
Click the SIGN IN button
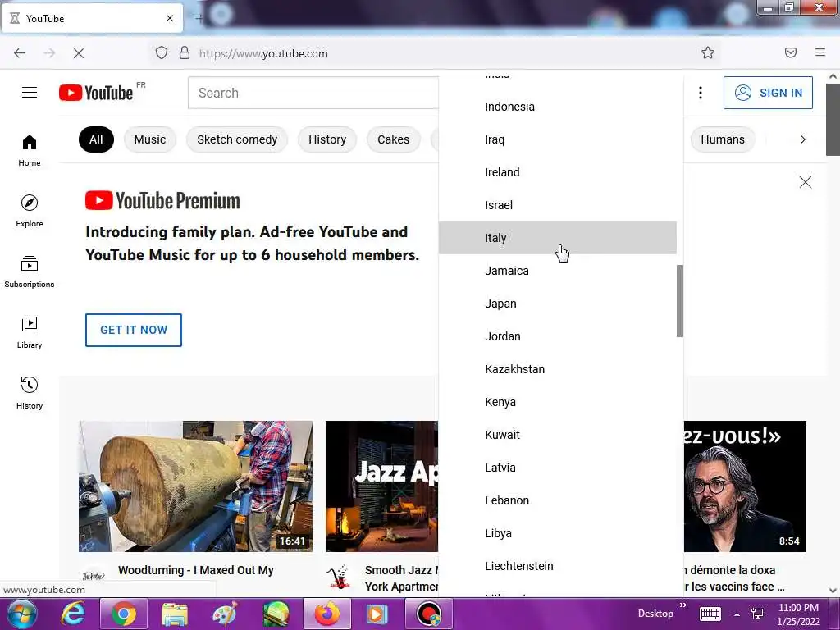(x=768, y=93)
